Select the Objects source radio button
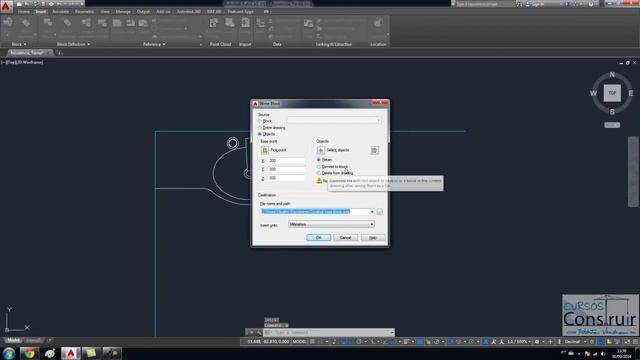Image resolution: width=640 pixels, height=360 pixels. (260, 134)
